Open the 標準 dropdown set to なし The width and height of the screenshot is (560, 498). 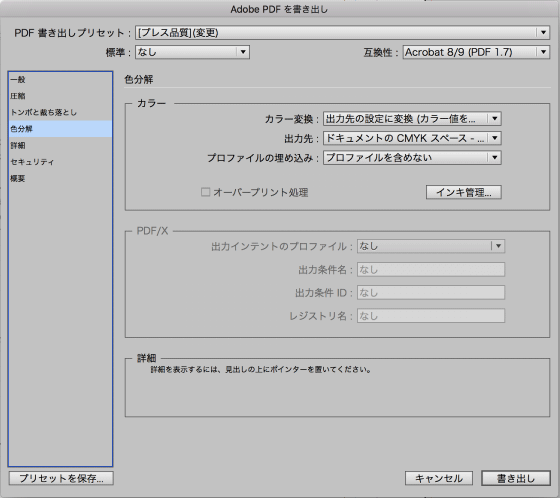192,52
